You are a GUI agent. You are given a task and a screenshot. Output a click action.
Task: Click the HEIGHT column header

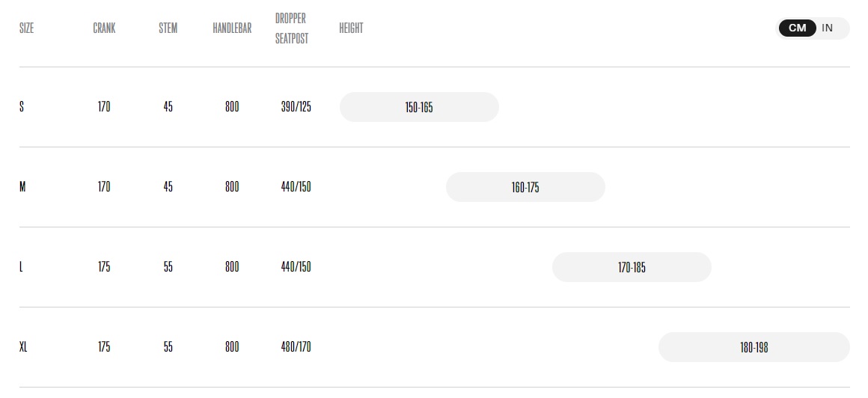click(x=351, y=28)
